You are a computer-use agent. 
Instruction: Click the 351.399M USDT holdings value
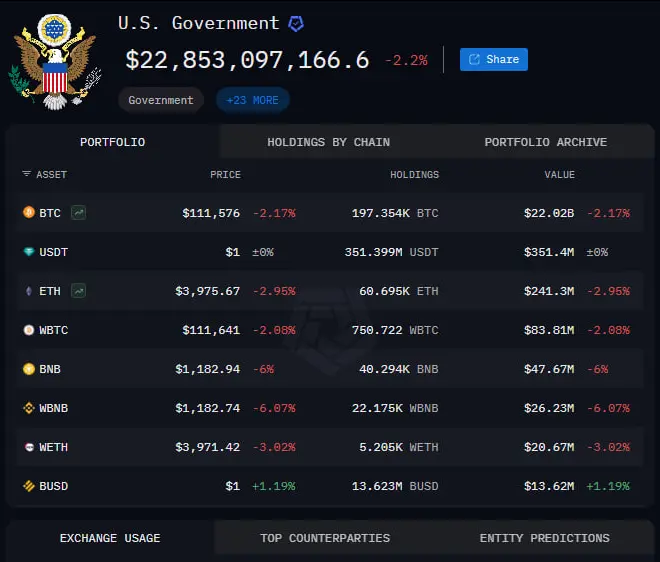(391, 252)
